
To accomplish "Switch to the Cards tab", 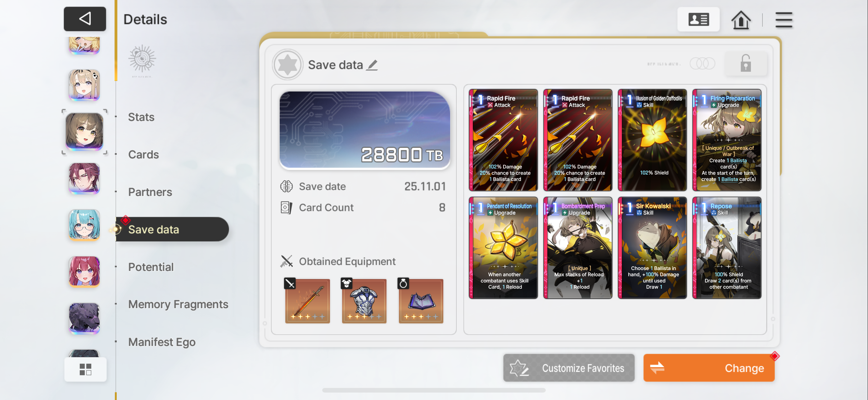I will coord(143,154).
